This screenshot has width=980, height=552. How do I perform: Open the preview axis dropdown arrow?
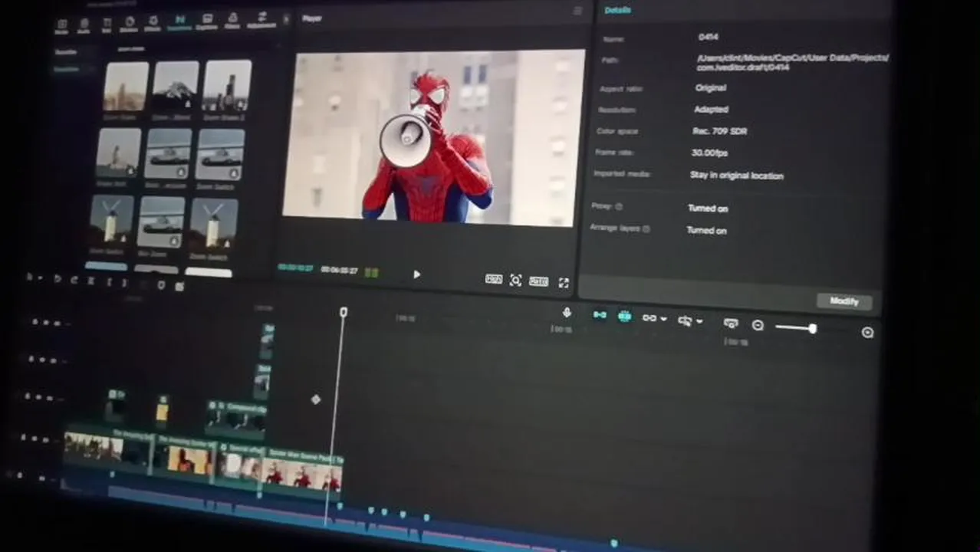point(699,321)
